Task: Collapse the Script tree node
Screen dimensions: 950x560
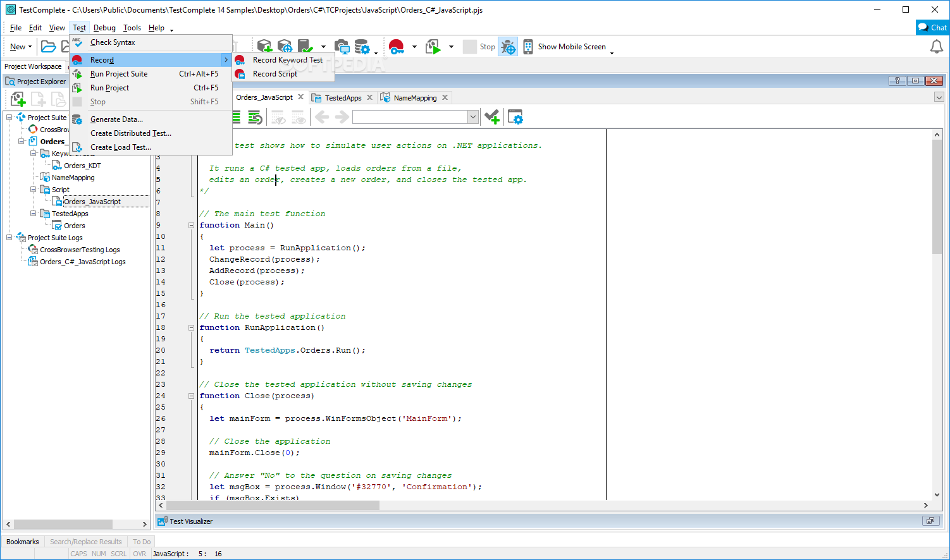Action: (34, 190)
